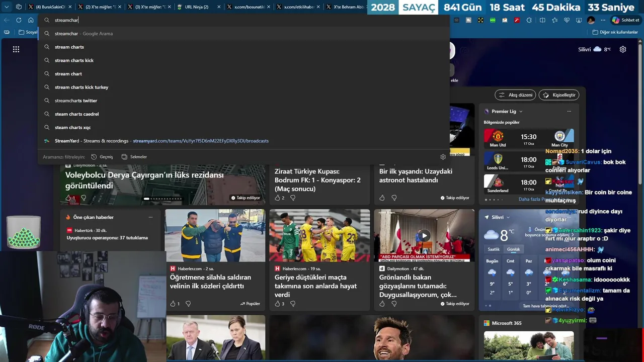Click the red extension icon in the toolbar

(x=517, y=20)
